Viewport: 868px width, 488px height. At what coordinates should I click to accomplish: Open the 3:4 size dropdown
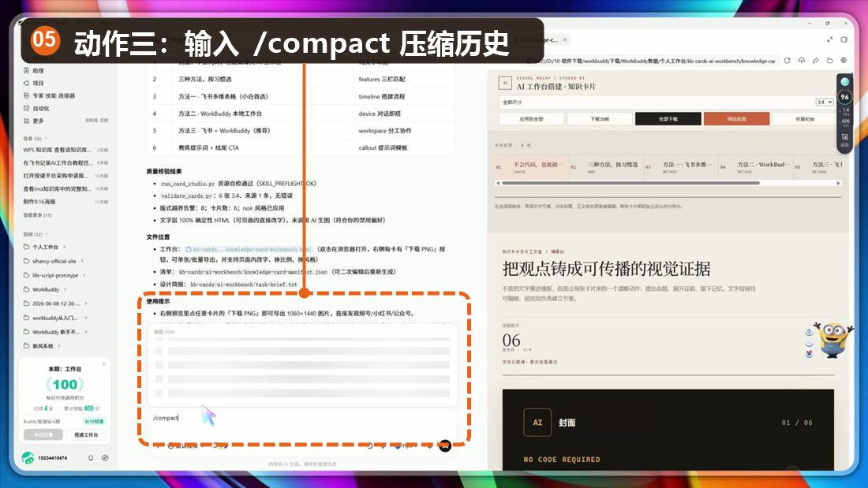825,102
